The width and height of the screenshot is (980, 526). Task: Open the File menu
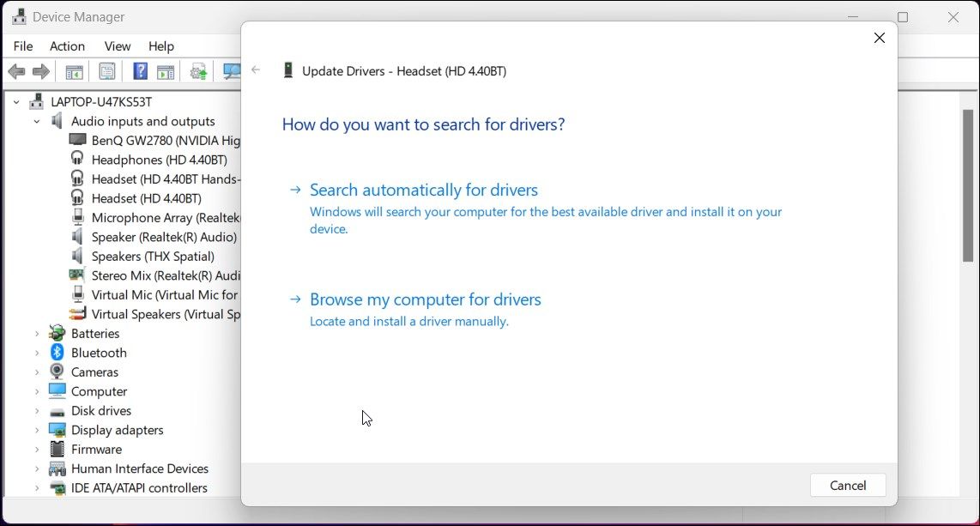click(x=23, y=46)
